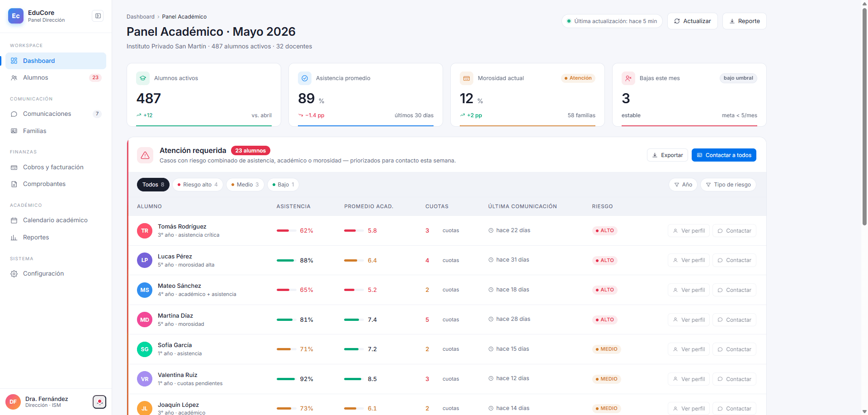Image resolution: width=868 pixels, height=415 pixels.
Task: Click Lucas Pérez's 88% attendance bar
Action: tap(287, 260)
